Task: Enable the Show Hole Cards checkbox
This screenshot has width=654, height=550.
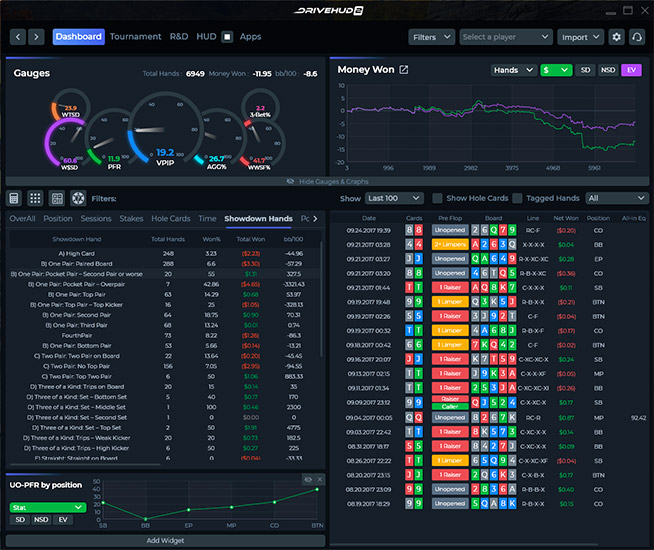Action: [x=437, y=198]
